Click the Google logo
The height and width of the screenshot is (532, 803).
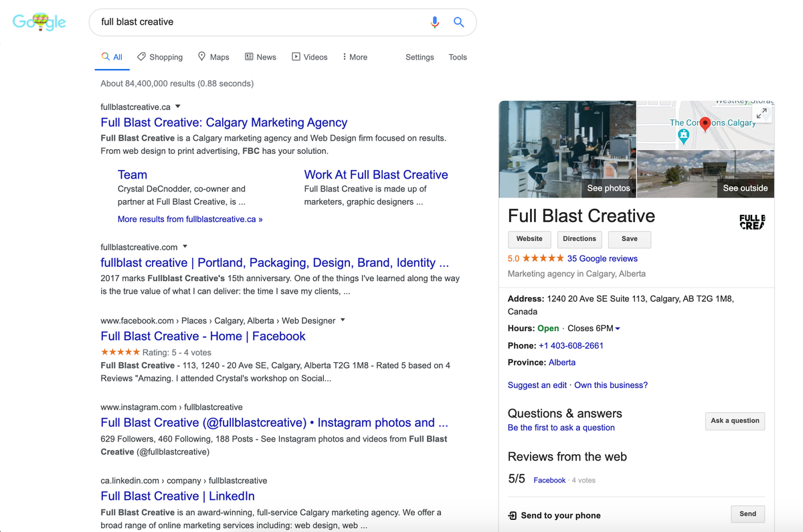(39, 22)
